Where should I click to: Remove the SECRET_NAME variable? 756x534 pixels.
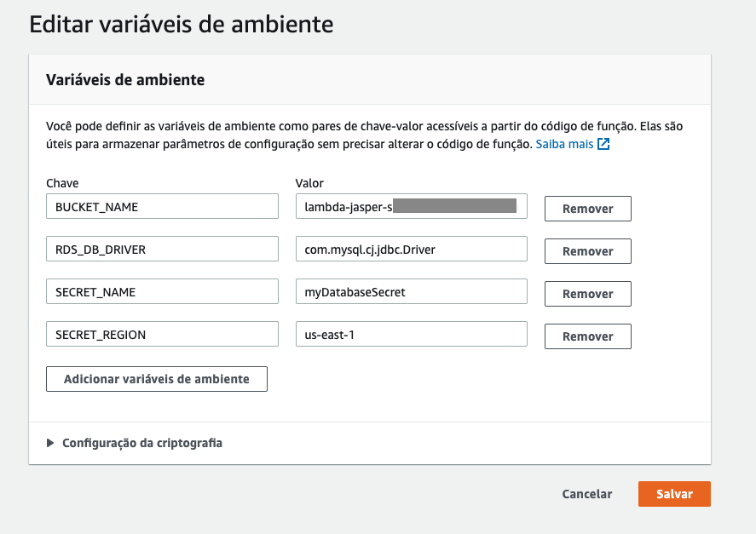pyautogui.click(x=587, y=294)
